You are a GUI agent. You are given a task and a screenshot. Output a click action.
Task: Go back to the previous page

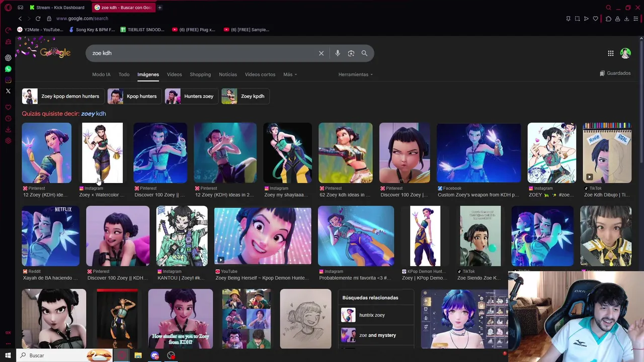click(20, 19)
